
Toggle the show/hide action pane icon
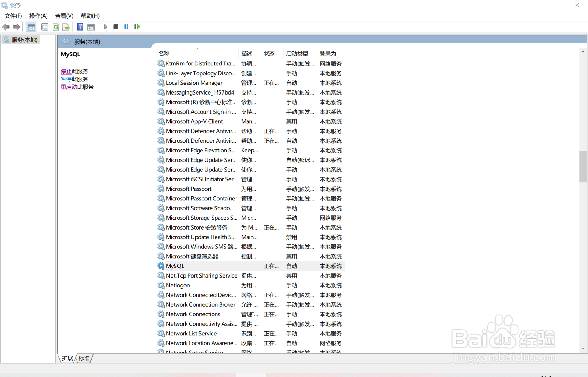91,27
